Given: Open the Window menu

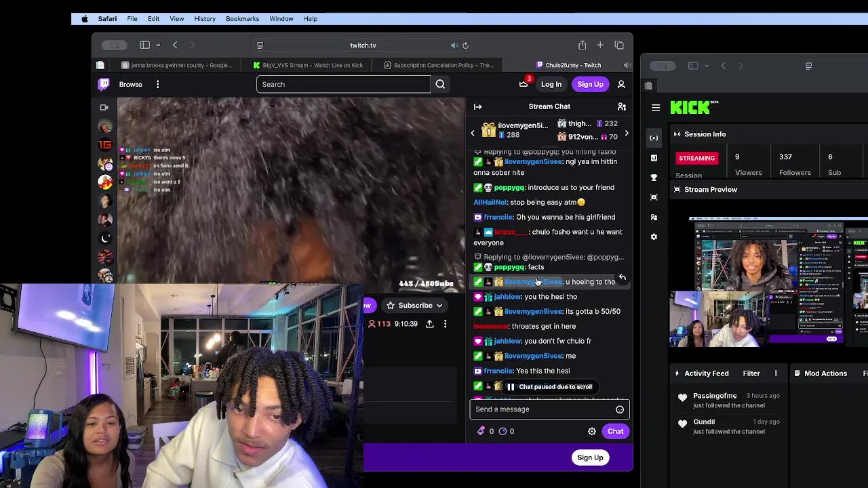Looking at the screenshot, I should (x=281, y=19).
